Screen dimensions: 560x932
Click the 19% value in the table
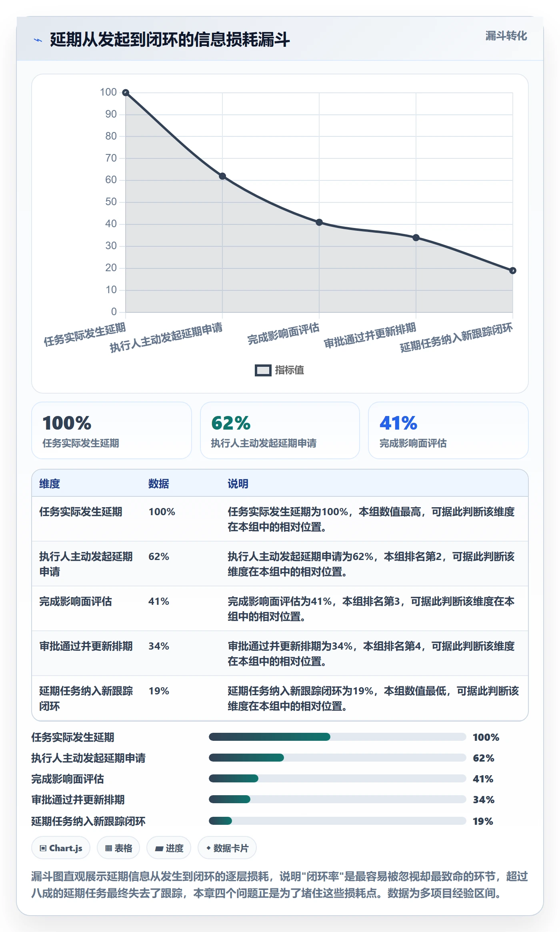click(159, 691)
